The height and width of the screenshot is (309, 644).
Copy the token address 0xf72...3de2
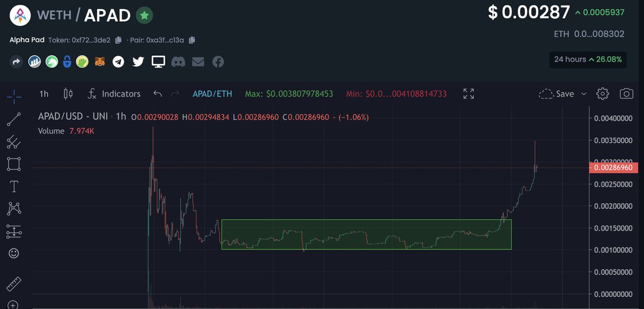click(119, 40)
